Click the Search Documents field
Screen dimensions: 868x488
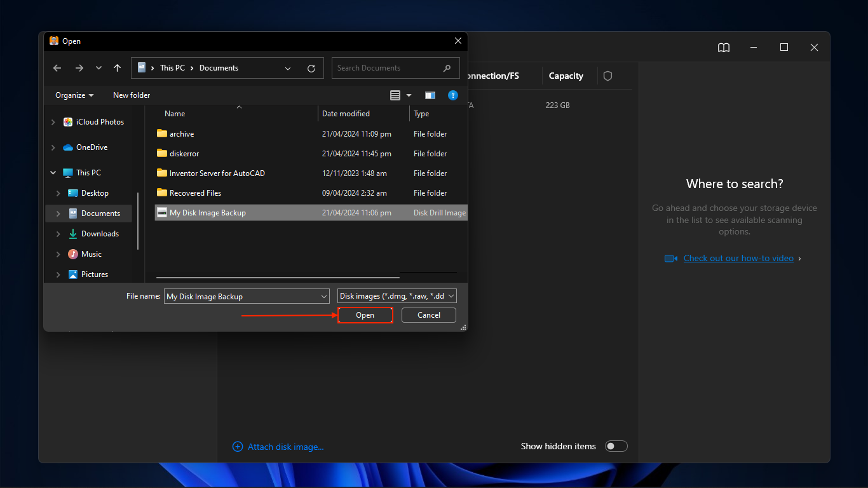[395, 68]
